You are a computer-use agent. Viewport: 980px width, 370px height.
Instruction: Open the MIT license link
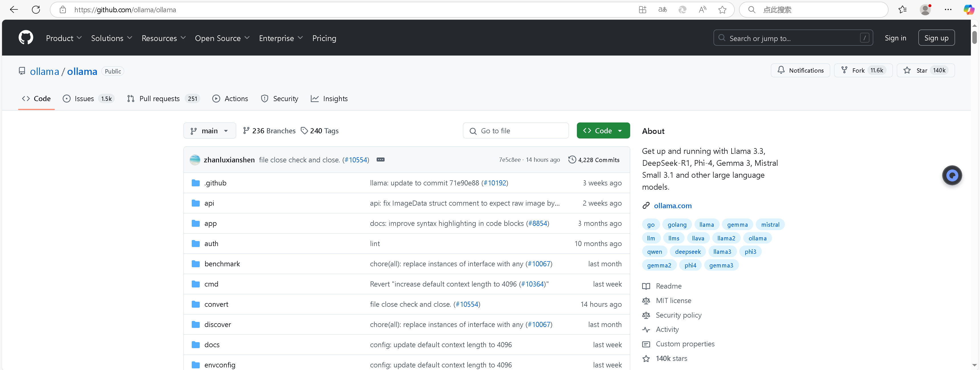coord(673,301)
